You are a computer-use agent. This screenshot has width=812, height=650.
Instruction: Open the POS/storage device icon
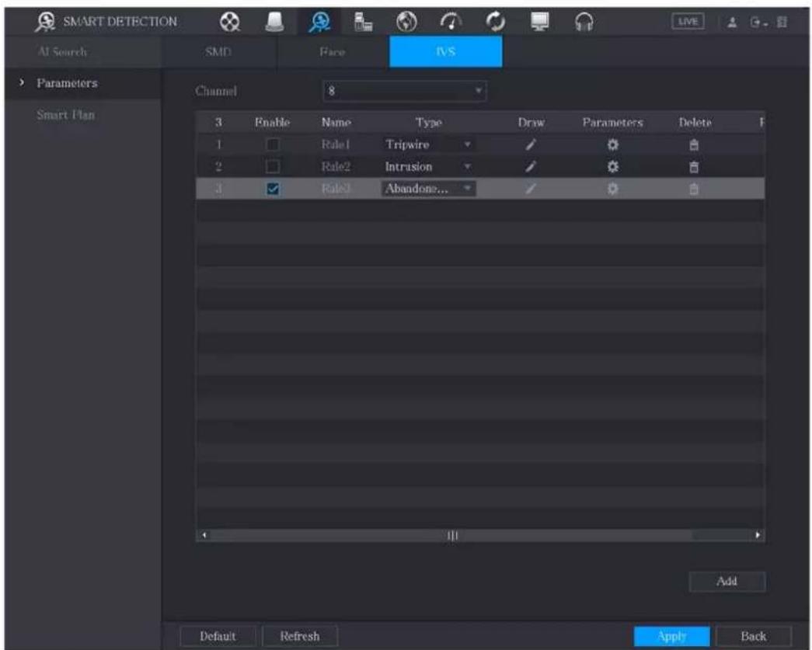click(363, 22)
